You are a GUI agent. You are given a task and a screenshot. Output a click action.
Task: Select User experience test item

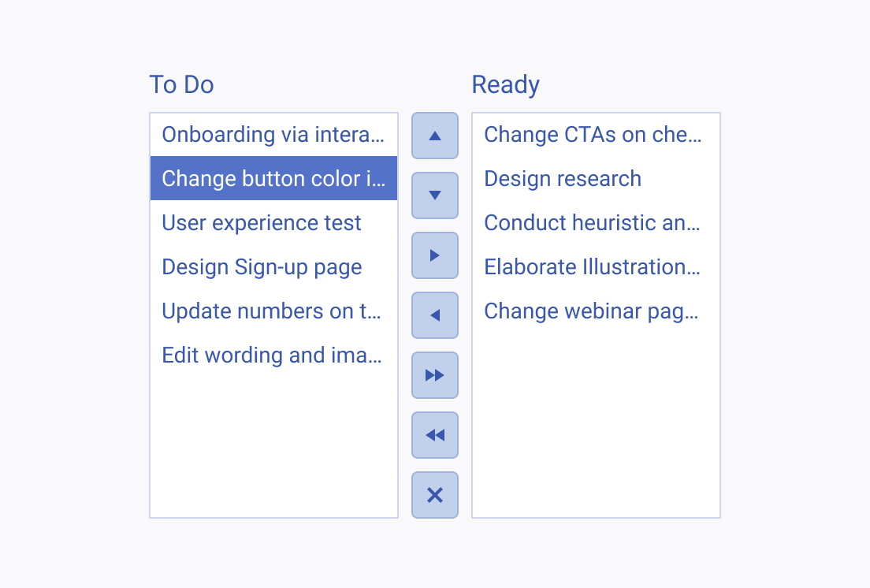[273, 222]
